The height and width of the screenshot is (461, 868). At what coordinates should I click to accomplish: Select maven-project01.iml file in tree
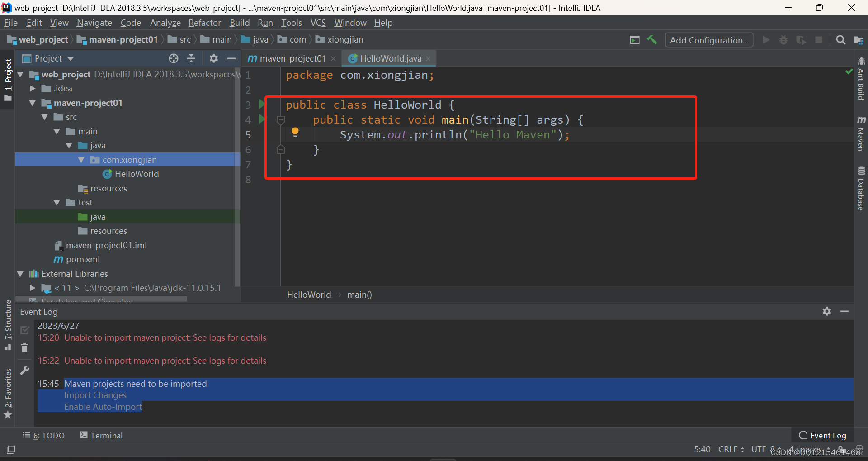(x=101, y=245)
